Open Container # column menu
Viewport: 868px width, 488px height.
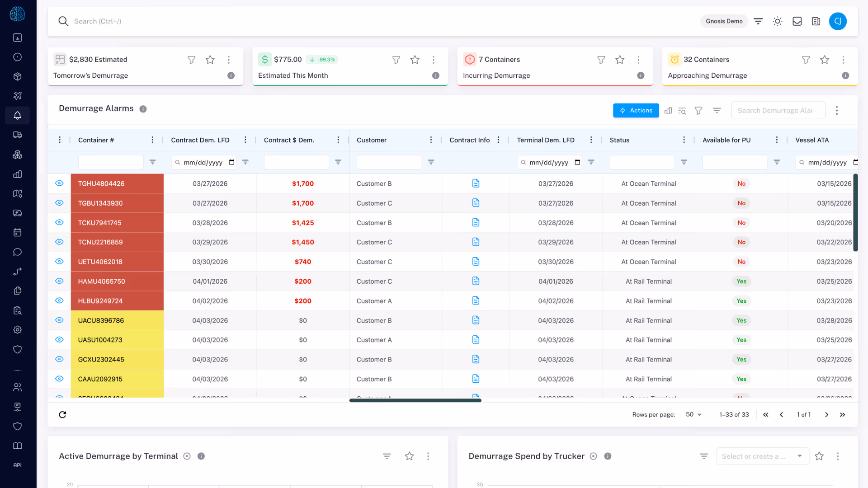[152, 140]
